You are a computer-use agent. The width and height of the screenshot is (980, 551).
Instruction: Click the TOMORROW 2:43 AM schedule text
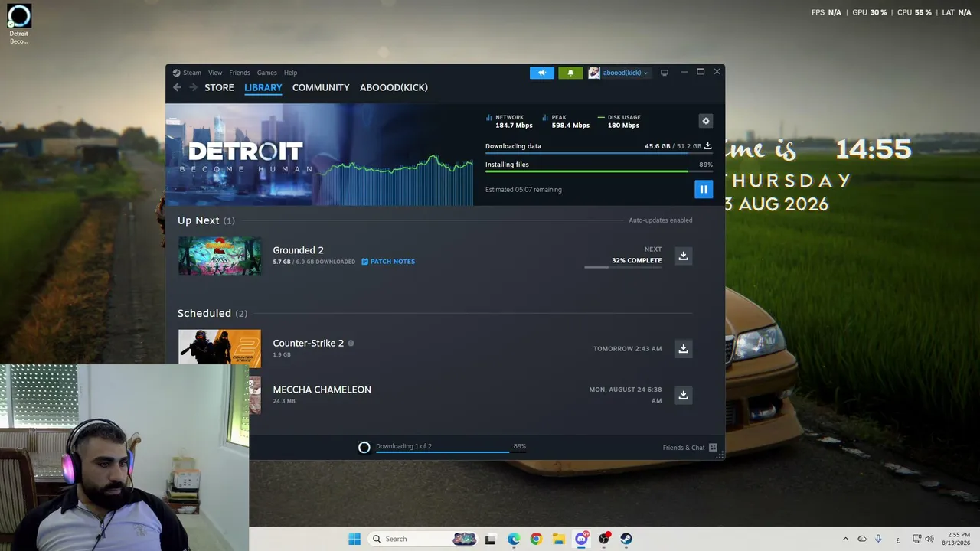click(628, 349)
